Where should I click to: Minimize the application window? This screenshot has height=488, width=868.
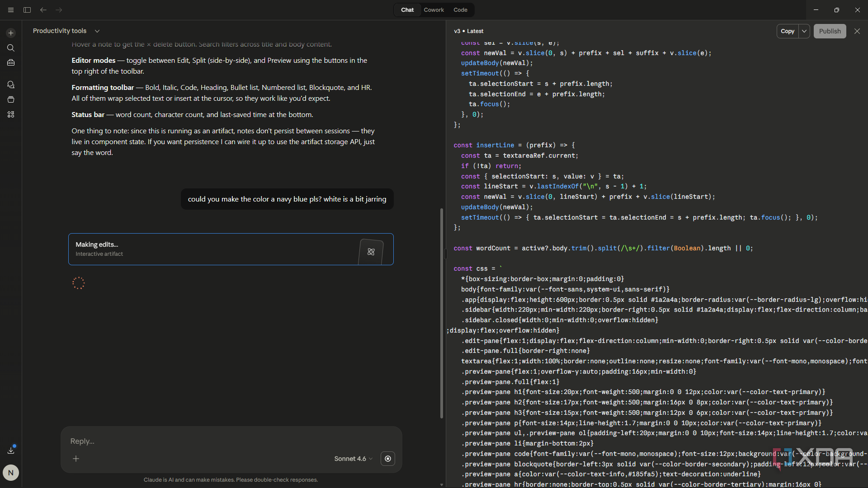[816, 10]
